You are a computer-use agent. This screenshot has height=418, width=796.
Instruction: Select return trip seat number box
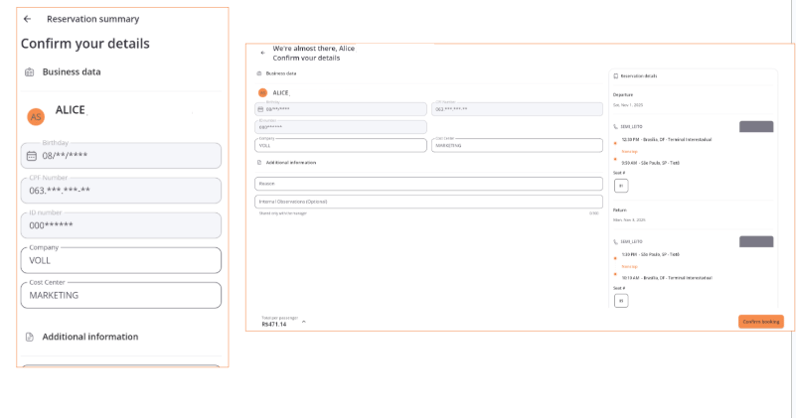click(x=621, y=300)
